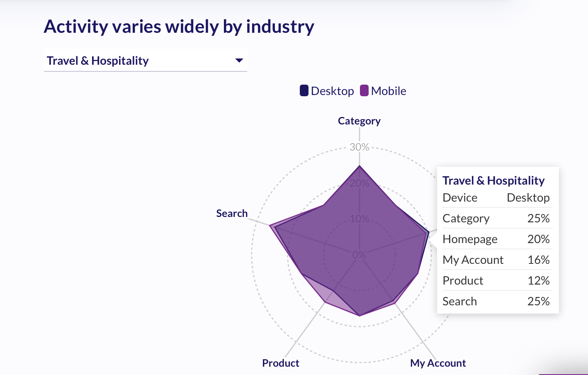Click the dark navy Desktop legend swatch
The image size is (588, 375).
[304, 90]
